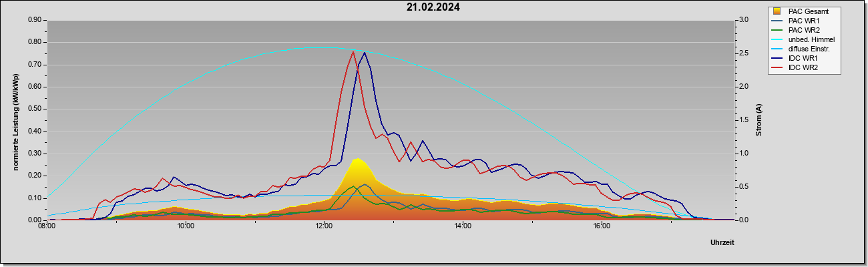Select the IDC WR2 legend entry
This screenshot has width=868, height=267.
click(805, 67)
